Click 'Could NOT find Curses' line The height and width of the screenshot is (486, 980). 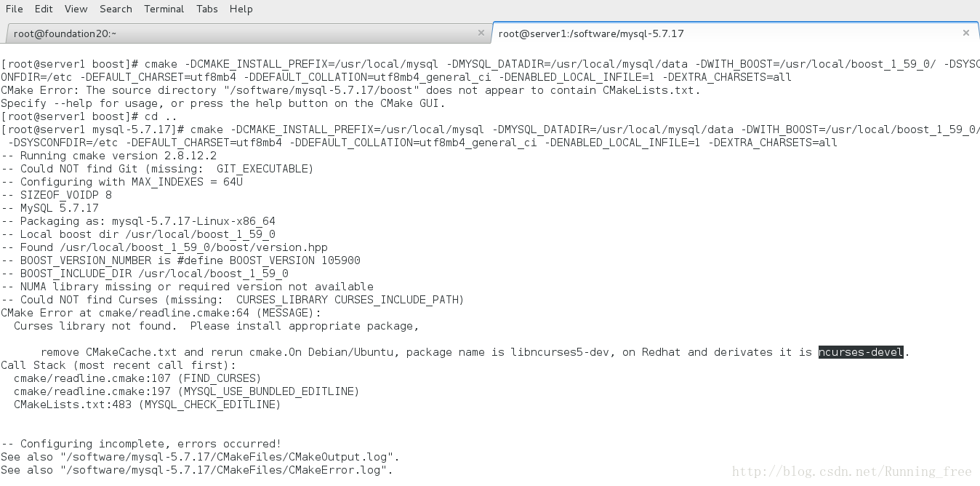pos(233,300)
